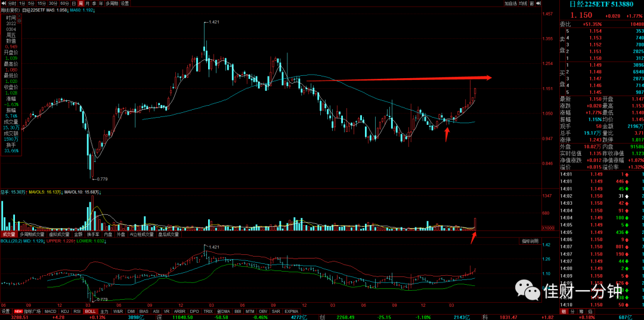Click the right panel collapse arrow icon
The height and width of the screenshot is (320, 644).
point(538,4)
